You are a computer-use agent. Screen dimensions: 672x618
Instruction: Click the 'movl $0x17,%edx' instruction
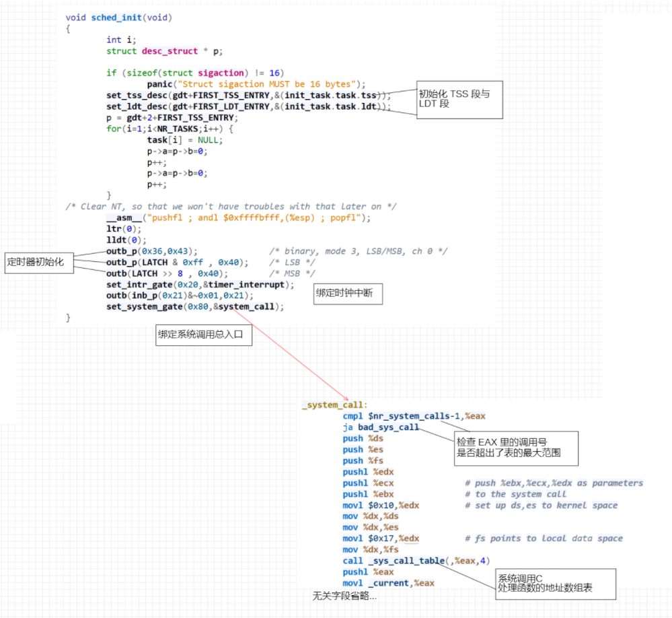point(381,539)
